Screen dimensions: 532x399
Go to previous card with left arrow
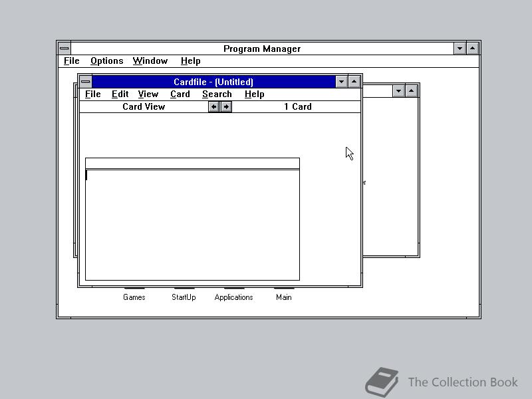[x=213, y=106]
